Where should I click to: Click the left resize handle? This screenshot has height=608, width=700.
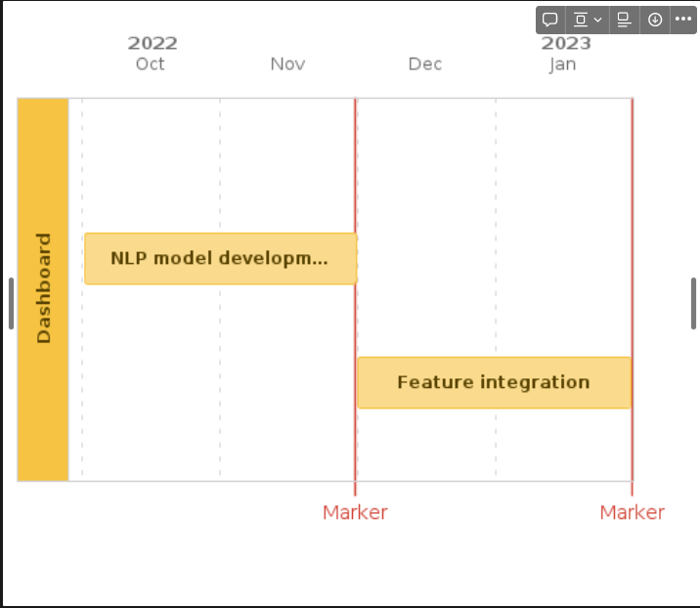click(11, 303)
